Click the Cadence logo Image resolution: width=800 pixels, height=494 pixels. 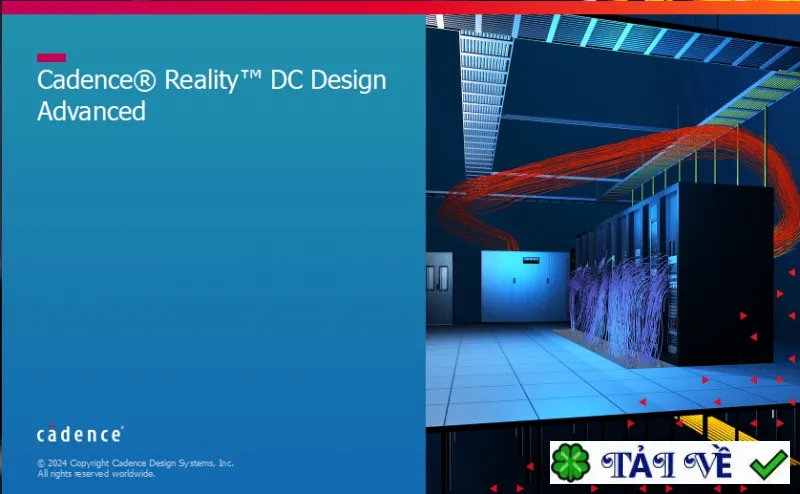tap(80, 434)
